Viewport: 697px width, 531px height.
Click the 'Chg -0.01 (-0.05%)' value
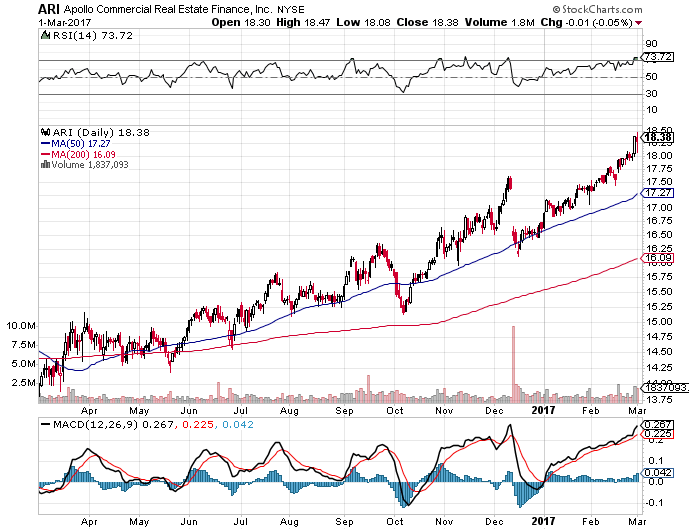coord(586,23)
